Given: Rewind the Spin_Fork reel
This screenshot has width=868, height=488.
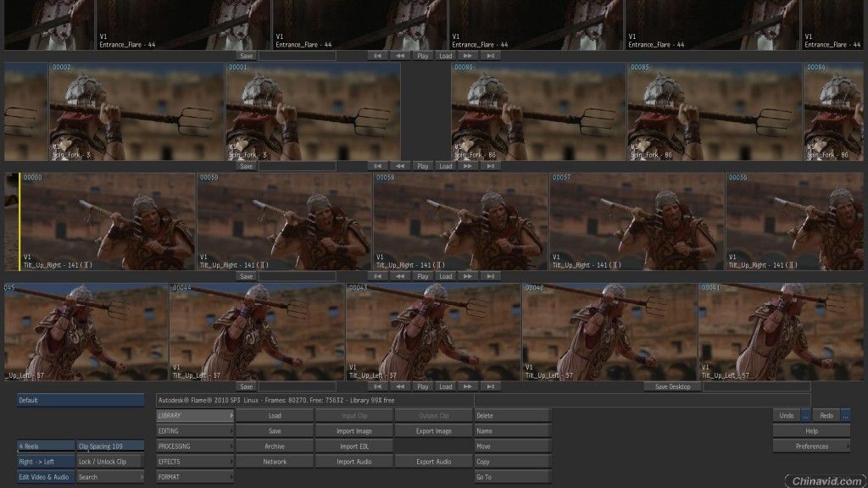Looking at the screenshot, I should 400,166.
